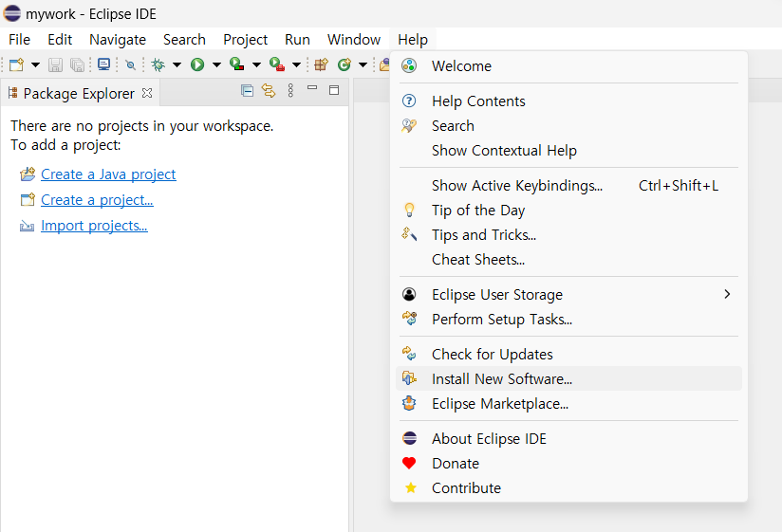Choose Show Active Keybindings...
The image size is (782, 532).
pos(568,185)
